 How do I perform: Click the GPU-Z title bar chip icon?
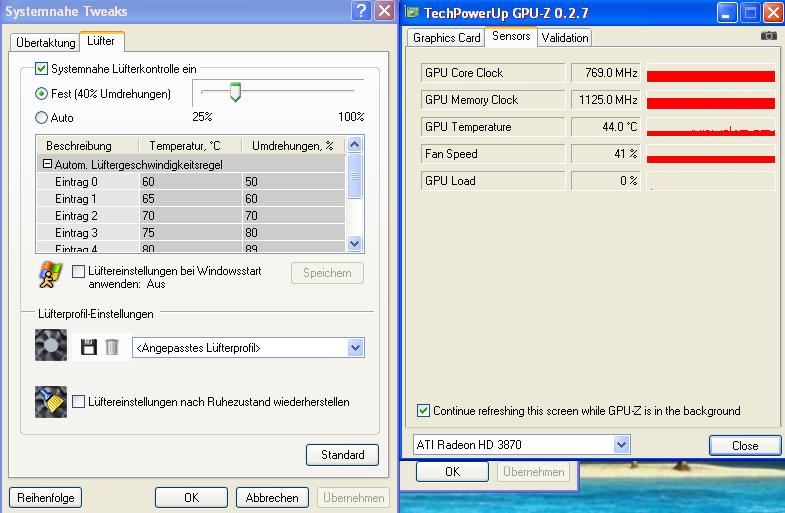412,12
